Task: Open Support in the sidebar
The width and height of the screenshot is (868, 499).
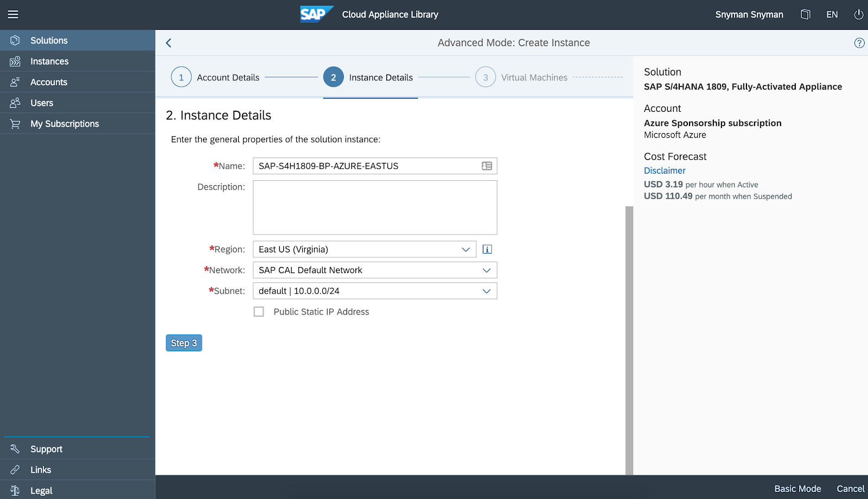Action: (x=78, y=449)
